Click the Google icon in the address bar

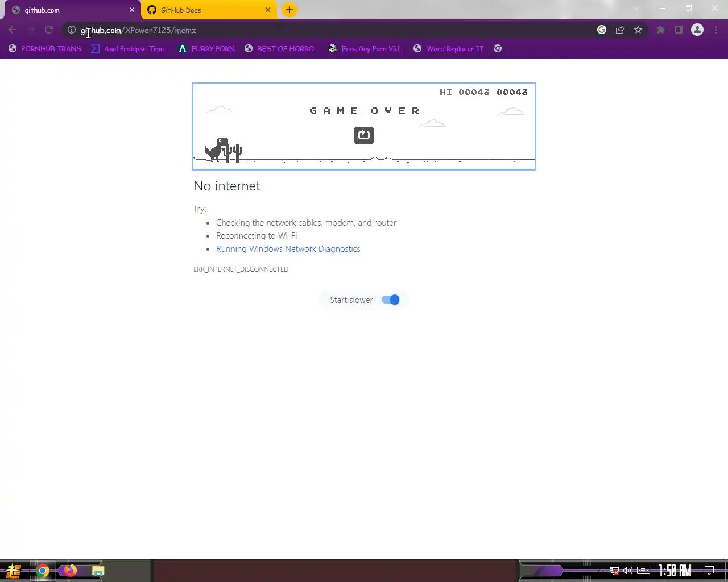point(602,30)
